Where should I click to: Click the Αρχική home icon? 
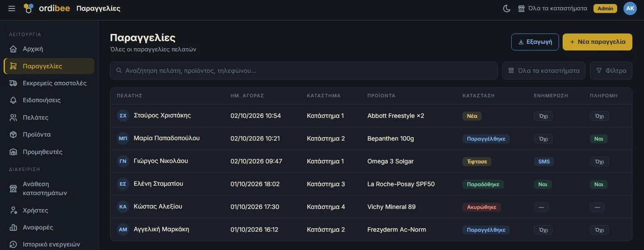(14, 49)
